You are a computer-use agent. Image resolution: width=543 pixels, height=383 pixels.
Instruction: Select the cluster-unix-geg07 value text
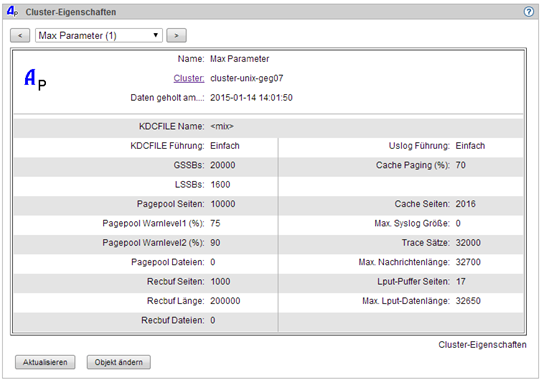(247, 78)
